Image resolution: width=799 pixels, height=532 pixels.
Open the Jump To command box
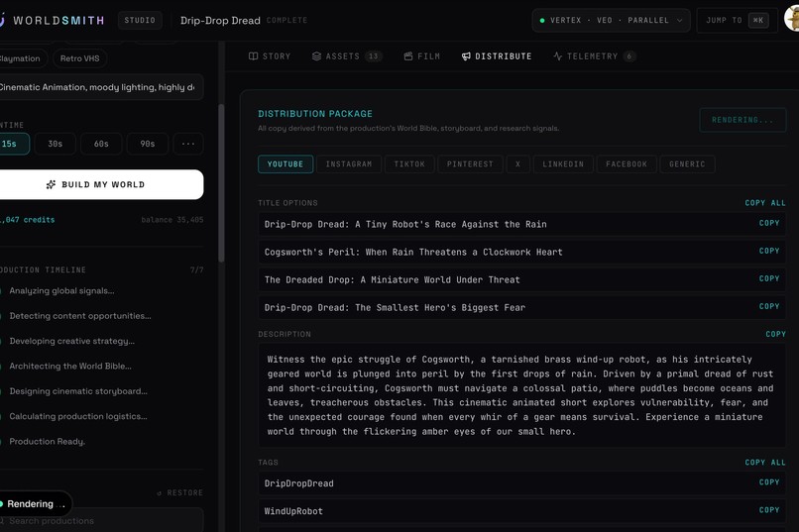[737, 21]
